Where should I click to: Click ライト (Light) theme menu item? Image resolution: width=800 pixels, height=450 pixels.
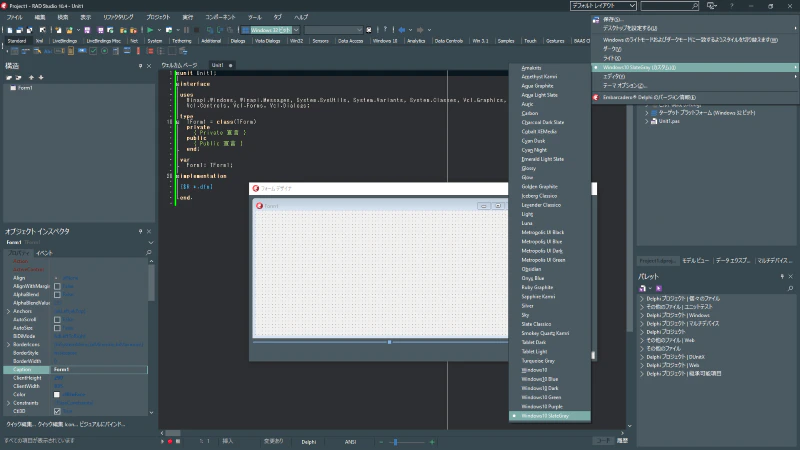[x=611, y=58]
